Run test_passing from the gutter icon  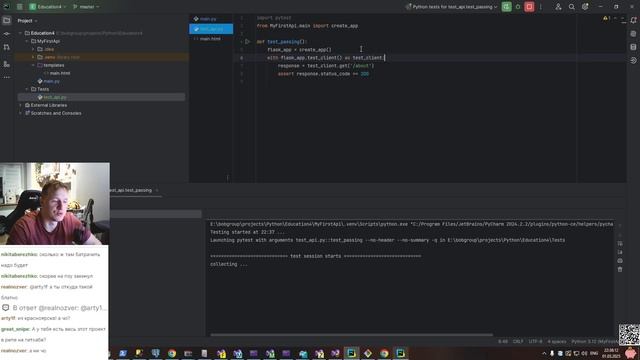pos(247,42)
